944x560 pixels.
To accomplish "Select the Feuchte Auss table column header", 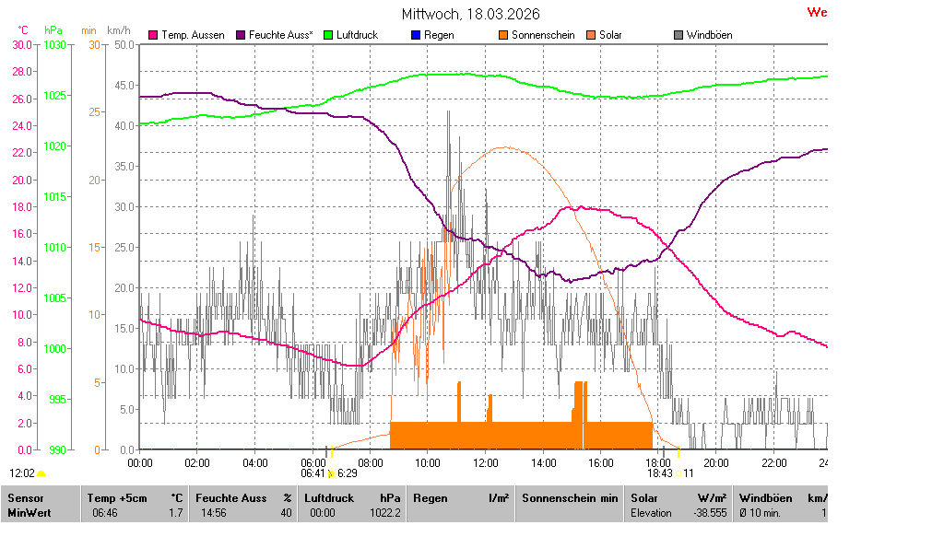I will pos(243,498).
